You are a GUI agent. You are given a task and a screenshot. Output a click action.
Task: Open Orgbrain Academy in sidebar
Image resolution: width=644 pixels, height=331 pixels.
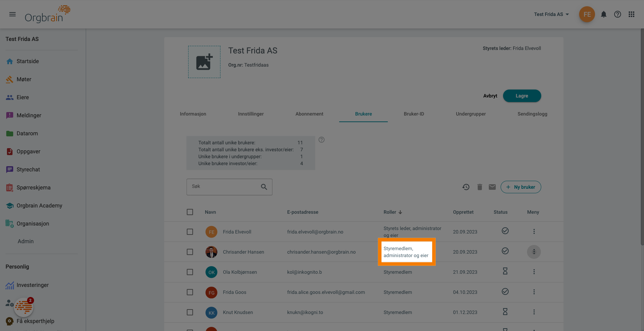tap(34, 206)
